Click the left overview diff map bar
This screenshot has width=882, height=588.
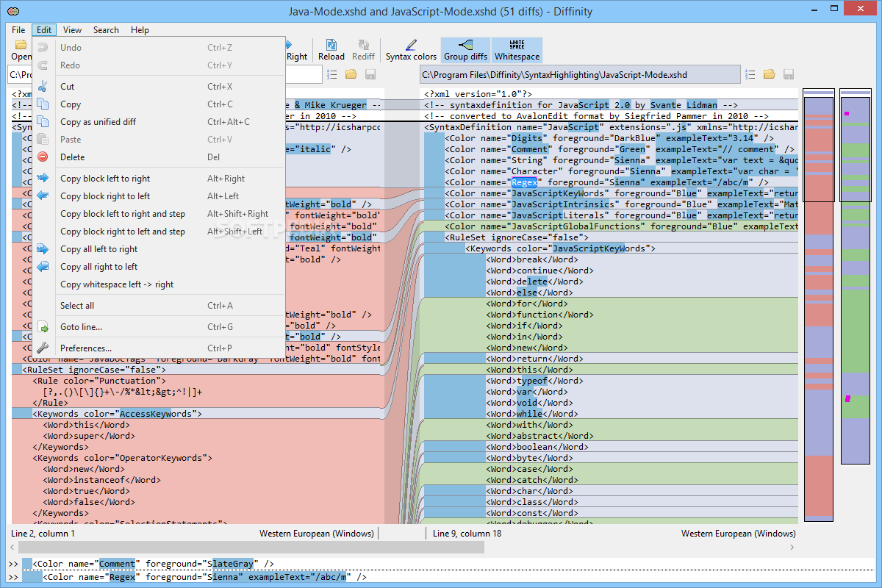pyautogui.click(x=819, y=305)
